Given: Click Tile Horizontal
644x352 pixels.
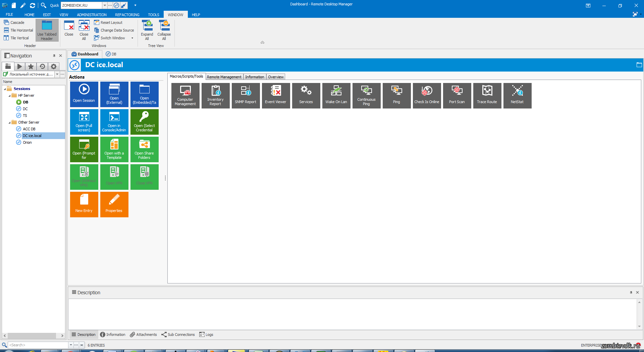Looking at the screenshot, I should pos(18,30).
